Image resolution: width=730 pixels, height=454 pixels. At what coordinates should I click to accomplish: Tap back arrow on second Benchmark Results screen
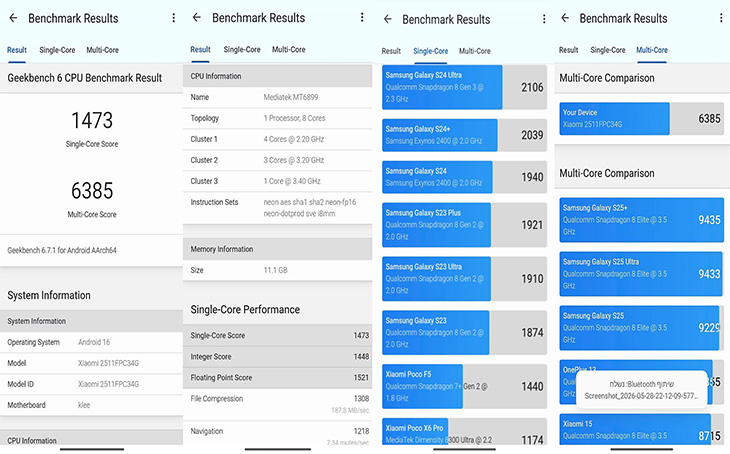[x=196, y=18]
